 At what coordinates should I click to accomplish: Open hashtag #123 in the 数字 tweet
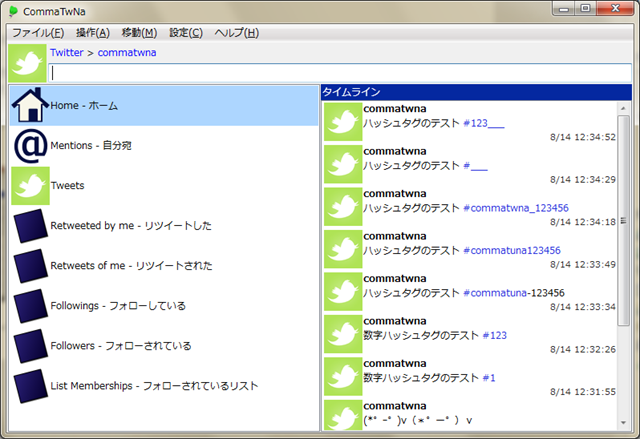[x=495, y=335]
